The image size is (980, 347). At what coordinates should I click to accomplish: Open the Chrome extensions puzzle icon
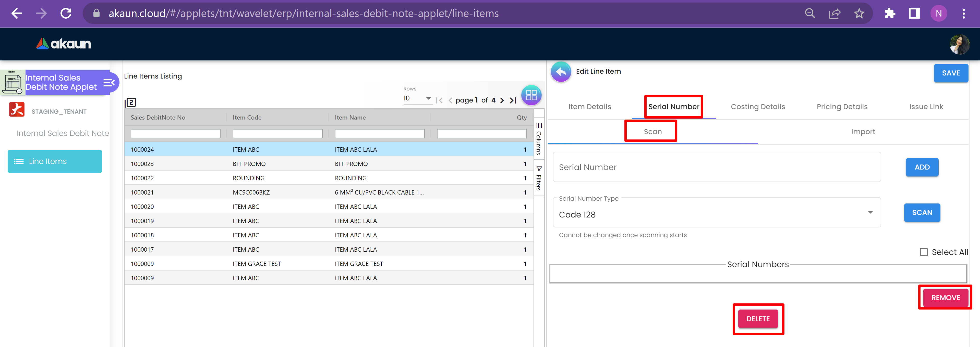pyautogui.click(x=889, y=14)
